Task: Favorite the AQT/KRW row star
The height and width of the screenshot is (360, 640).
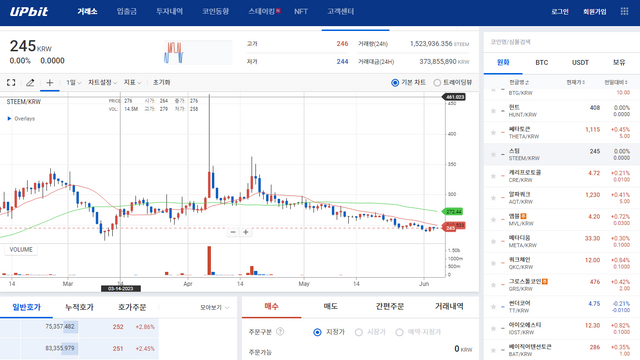Action: 493,198
